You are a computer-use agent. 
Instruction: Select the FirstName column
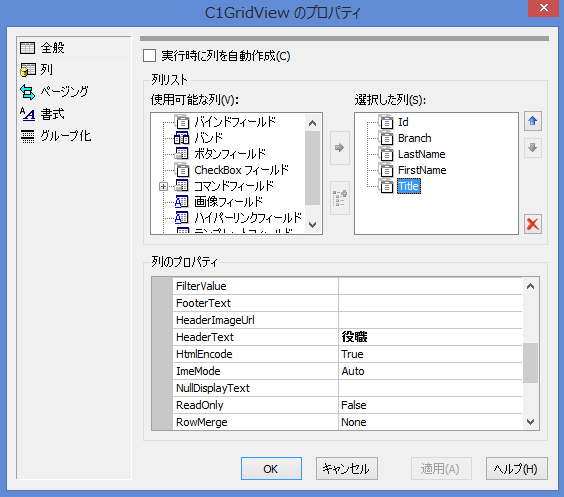coord(422,170)
